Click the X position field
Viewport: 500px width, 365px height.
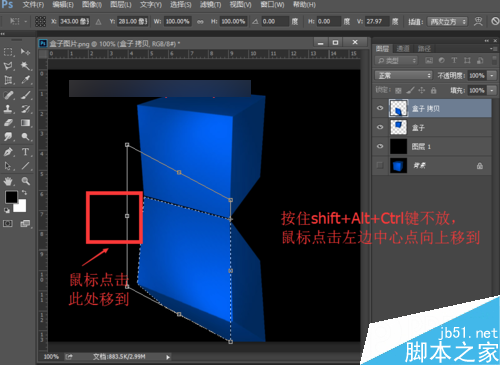coord(74,22)
